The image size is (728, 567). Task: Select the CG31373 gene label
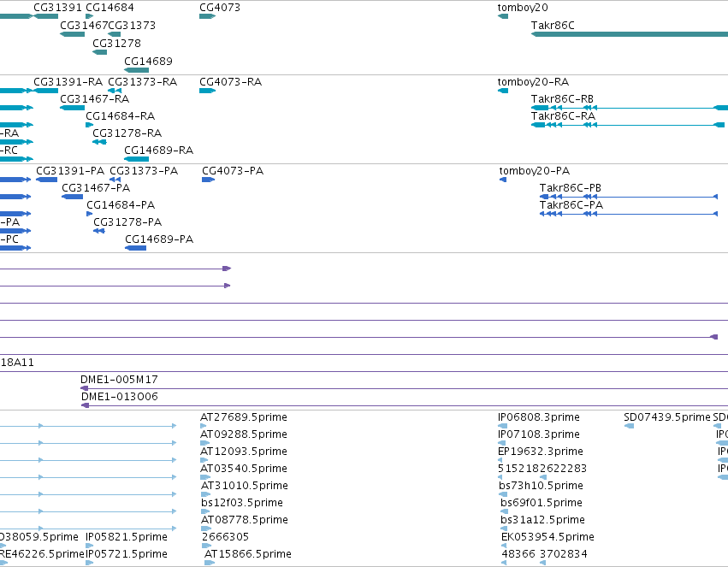coord(132,25)
